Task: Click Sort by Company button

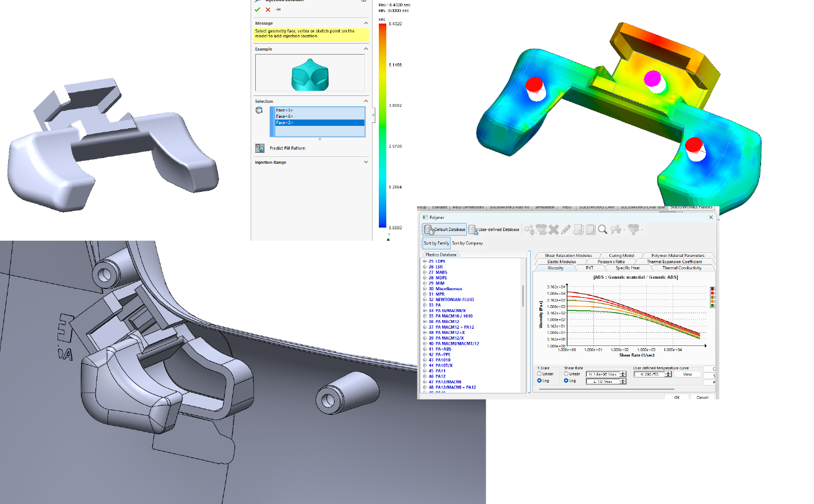Action: click(467, 243)
